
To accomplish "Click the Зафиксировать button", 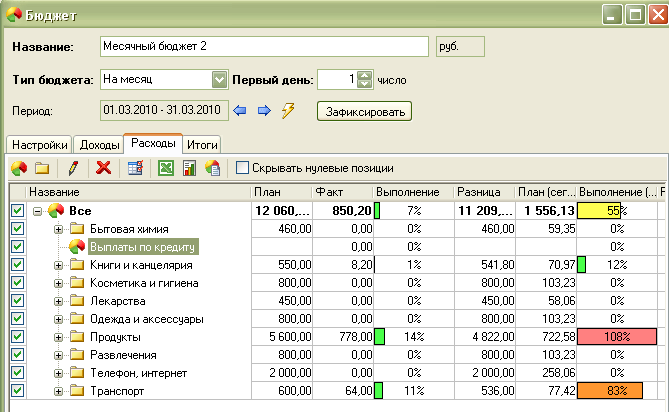I will pos(364,111).
